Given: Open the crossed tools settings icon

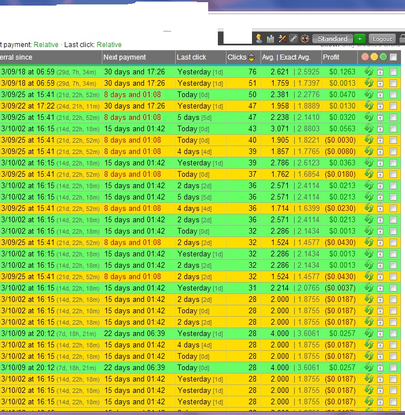Looking at the screenshot, I should coord(282,39).
